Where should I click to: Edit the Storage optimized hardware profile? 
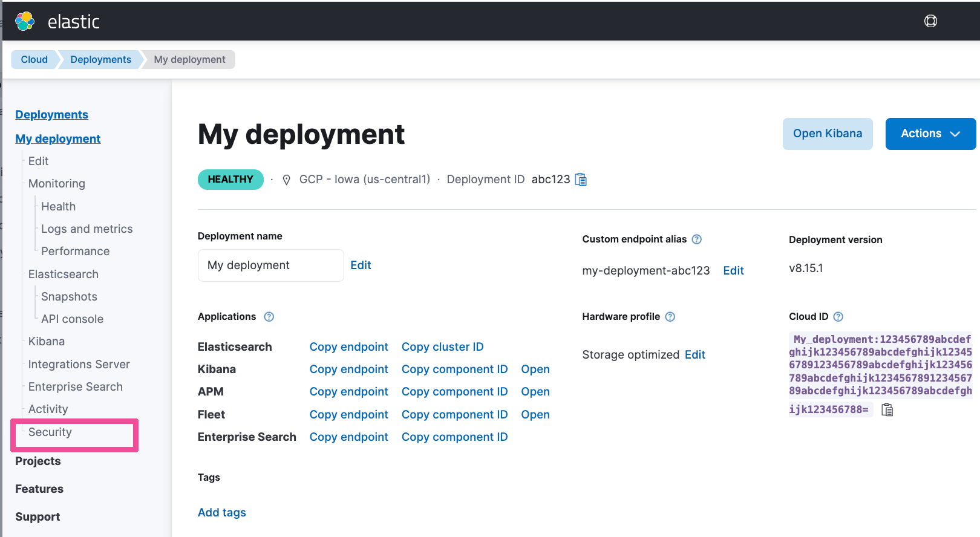tap(694, 355)
